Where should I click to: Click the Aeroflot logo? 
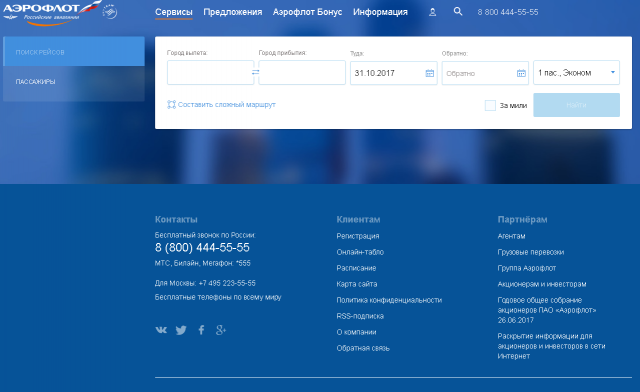[x=52, y=13]
